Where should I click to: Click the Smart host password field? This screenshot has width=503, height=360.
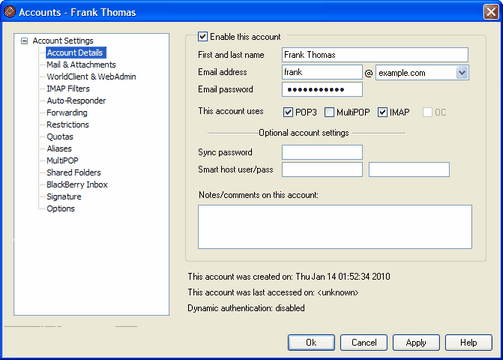pyautogui.click(x=409, y=170)
